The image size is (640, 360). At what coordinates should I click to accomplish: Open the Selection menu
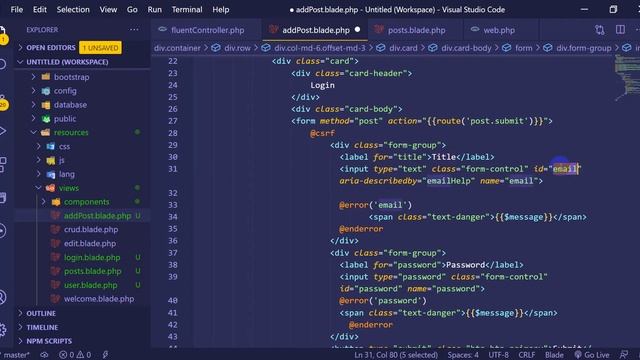[73, 9]
